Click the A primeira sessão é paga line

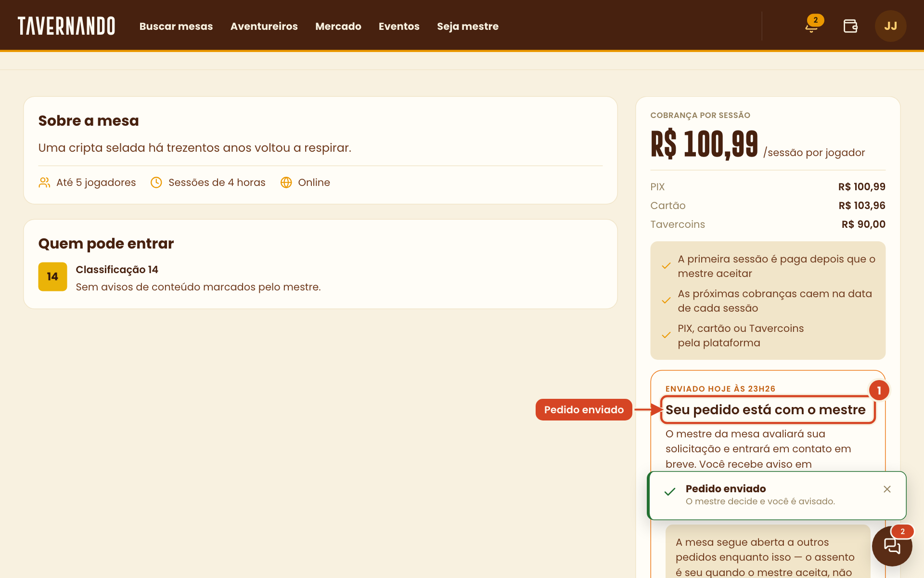click(777, 266)
